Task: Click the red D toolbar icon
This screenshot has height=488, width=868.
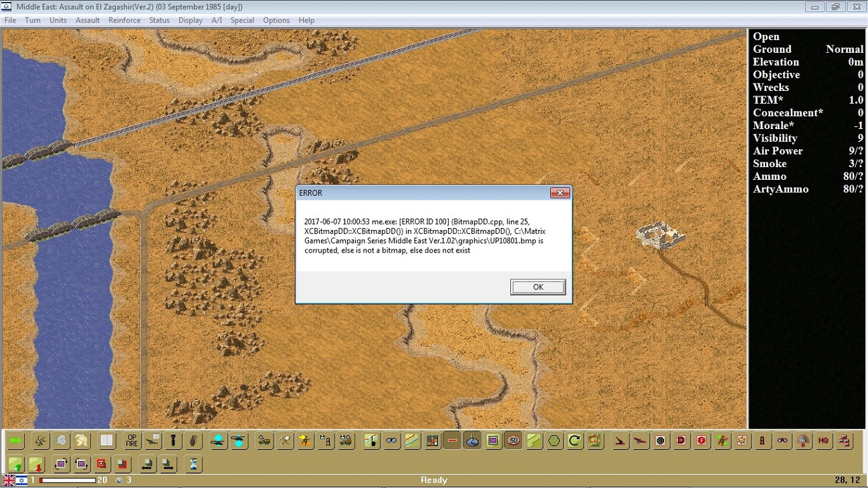Action: point(681,441)
